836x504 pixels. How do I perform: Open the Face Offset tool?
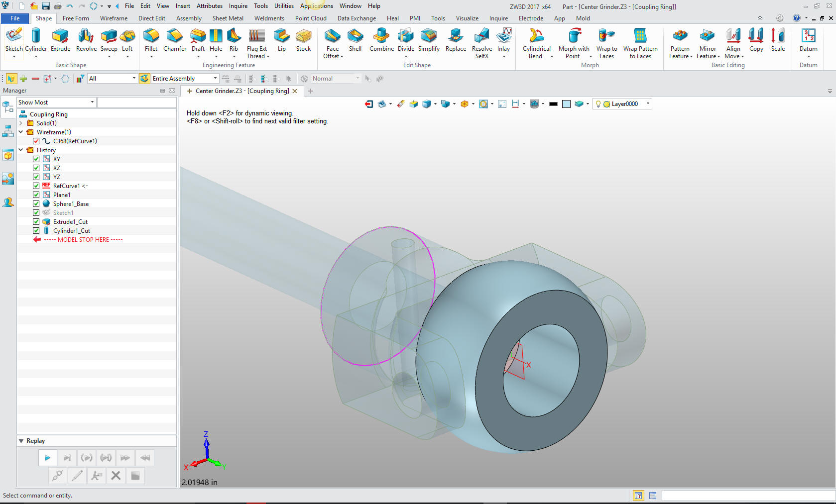click(x=333, y=43)
